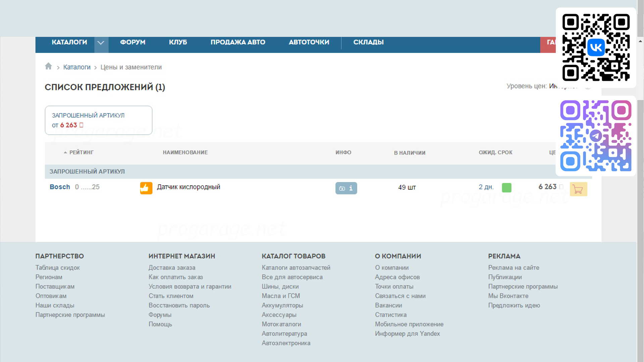644x362 pixels.
Task: Open Мобильное приложение footer link
Action: coord(409,324)
